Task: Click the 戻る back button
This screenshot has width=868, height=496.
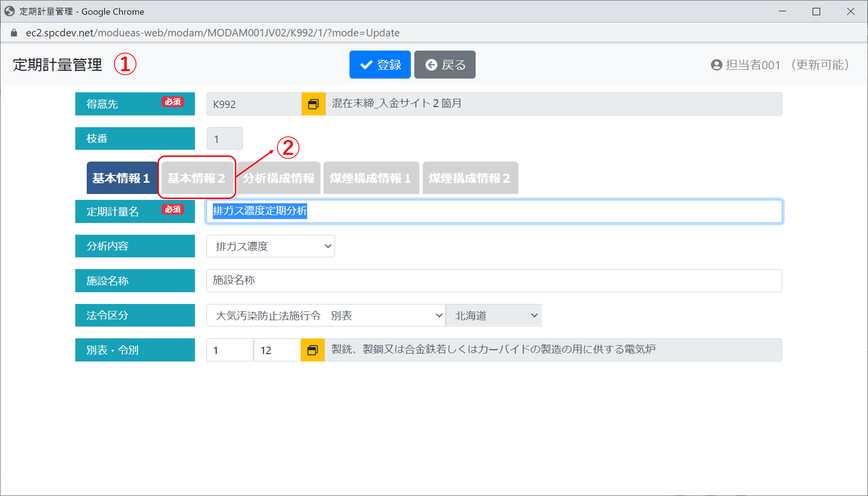Action: [445, 65]
